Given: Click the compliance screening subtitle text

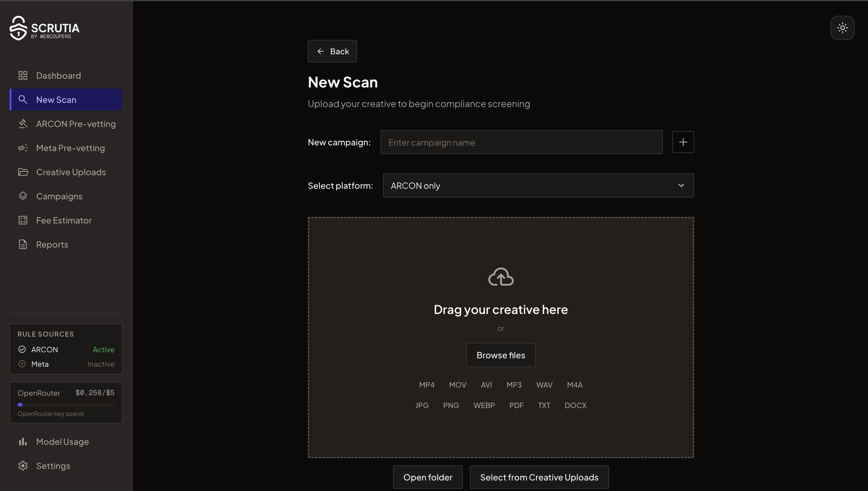Looking at the screenshot, I should [x=419, y=104].
